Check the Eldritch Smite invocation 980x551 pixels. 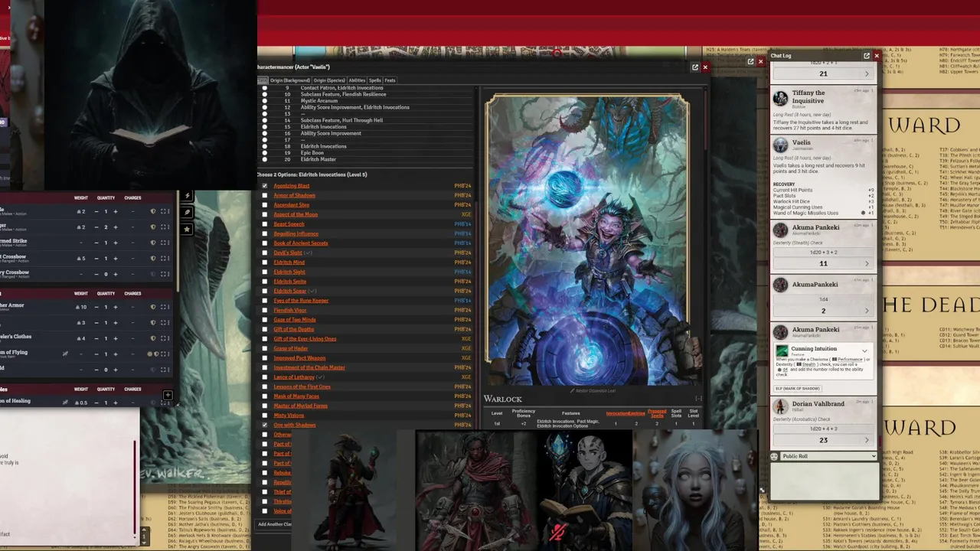265,282
